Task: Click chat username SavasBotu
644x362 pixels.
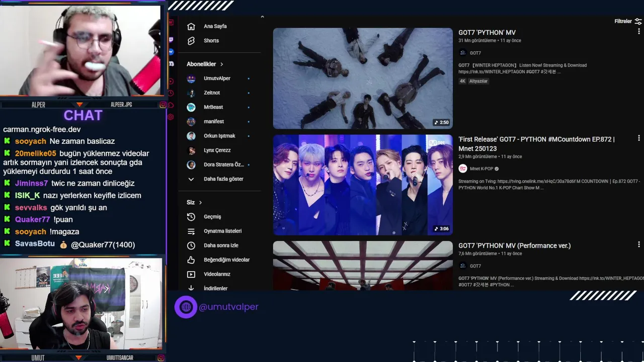Action: point(35,244)
